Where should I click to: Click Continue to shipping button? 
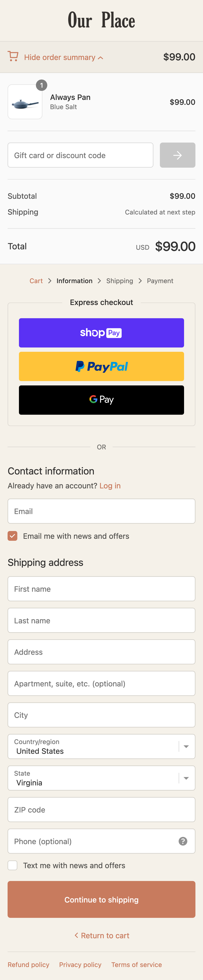(x=101, y=900)
